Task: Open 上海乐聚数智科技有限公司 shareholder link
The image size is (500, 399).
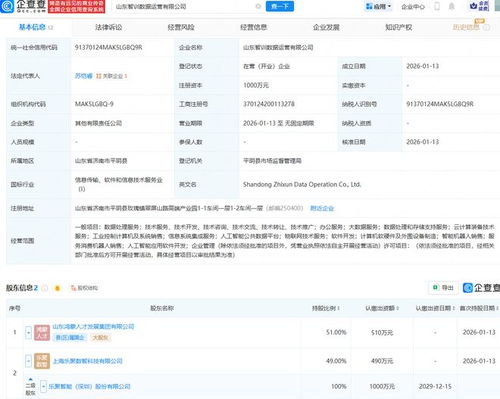Action: (88, 361)
